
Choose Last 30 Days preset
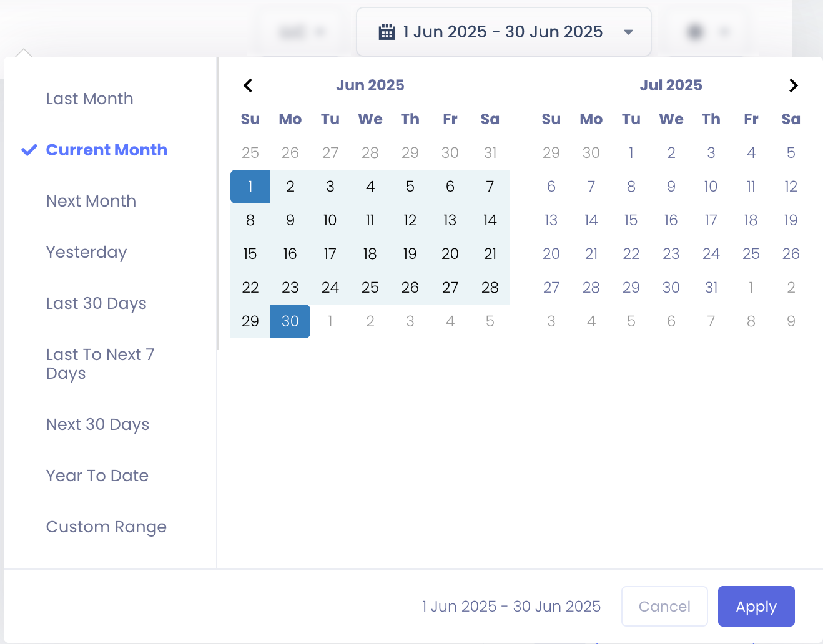pos(96,303)
